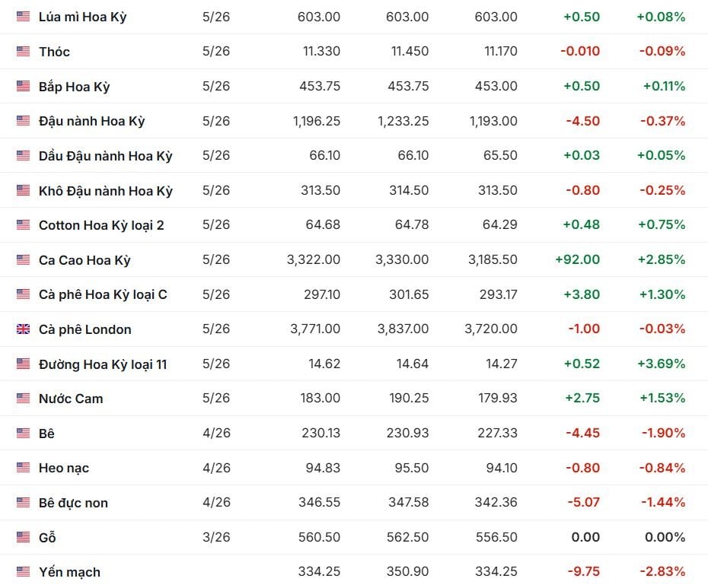Click the flag icon next to Yến mạch
This screenshot has height=588, width=708.
[x=23, y=572]
